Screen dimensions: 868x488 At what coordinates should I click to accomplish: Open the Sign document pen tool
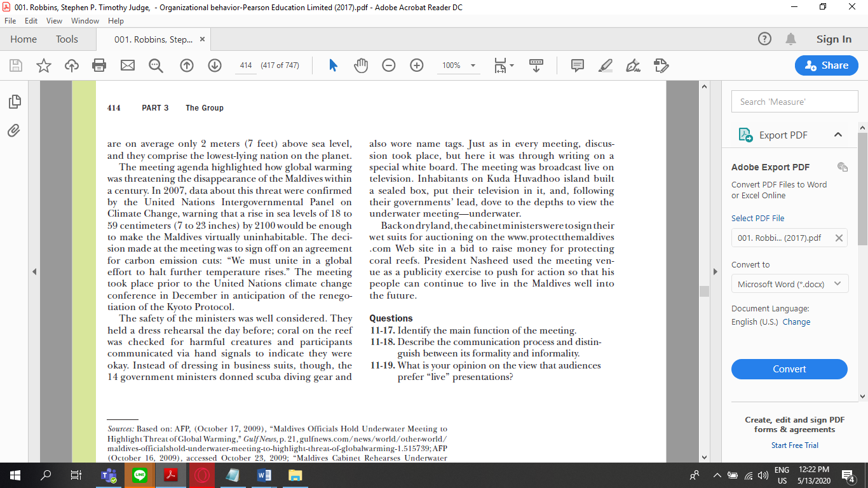coord(633,65)
